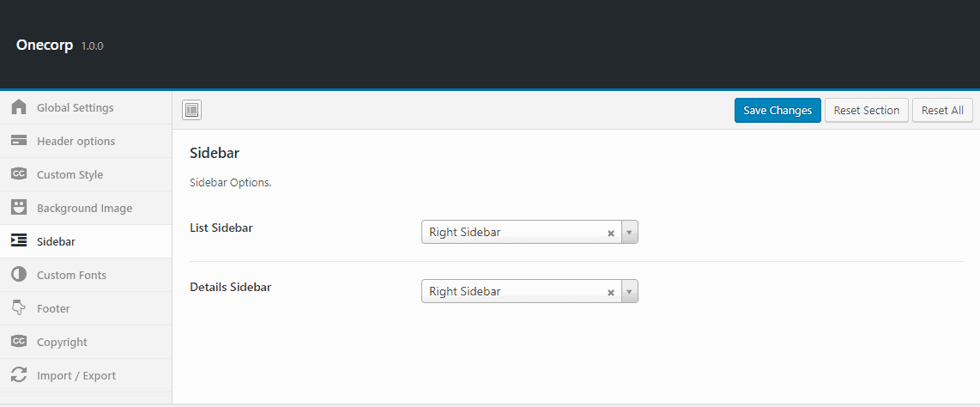This screenshot has width=980, height=407.
Task: Click the smiley icon beside Background Image
Action: click(x=20, y=208)
